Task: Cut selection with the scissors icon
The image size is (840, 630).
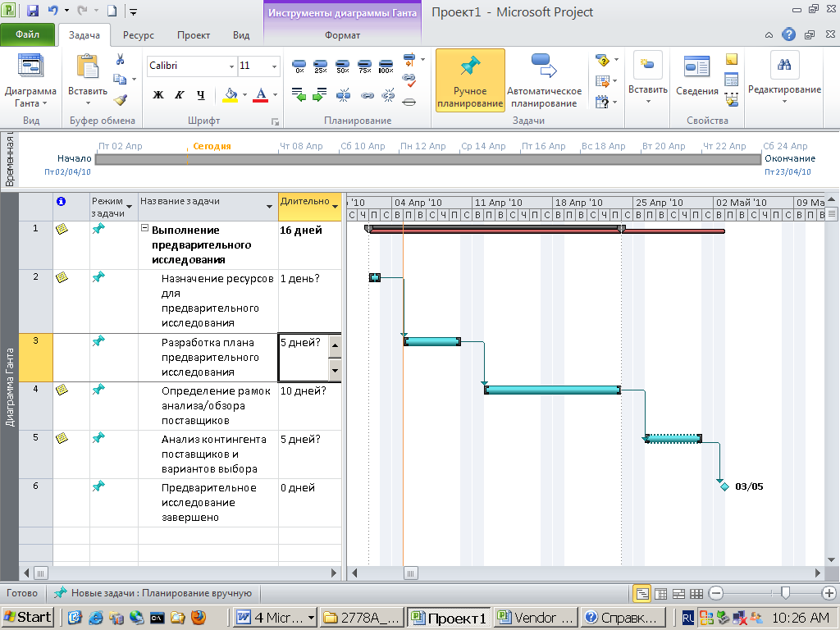Action: 121,59
